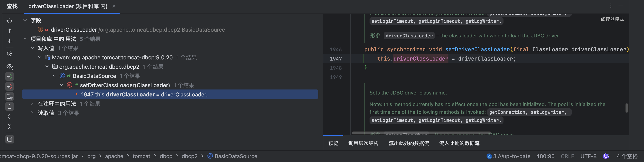Click the AI assistant status bar icon
The width and height of the screenshot is (644, 162).
(606, 156)
